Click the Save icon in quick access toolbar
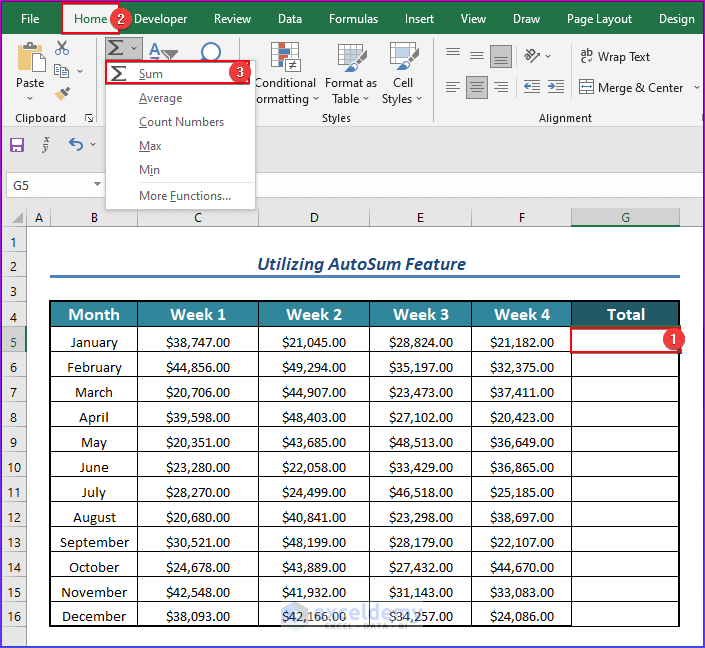 pyautogui.click(x=17, y=145)
